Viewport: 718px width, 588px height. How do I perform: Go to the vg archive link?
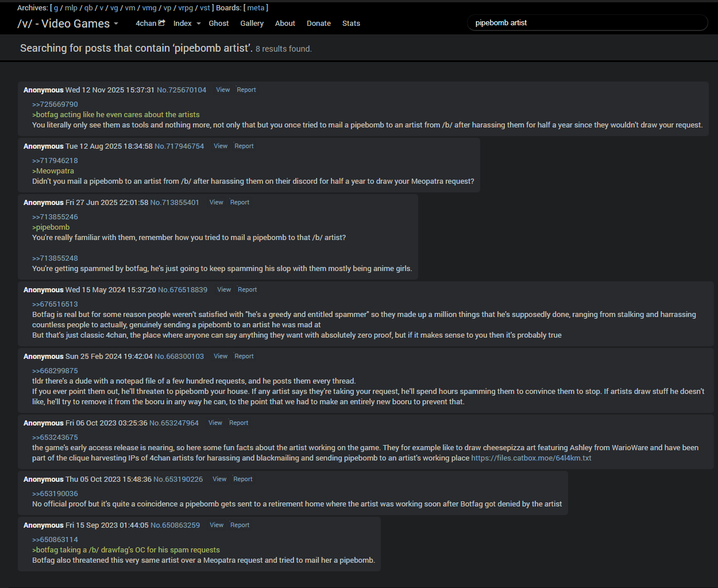click(x=114, y=8)
